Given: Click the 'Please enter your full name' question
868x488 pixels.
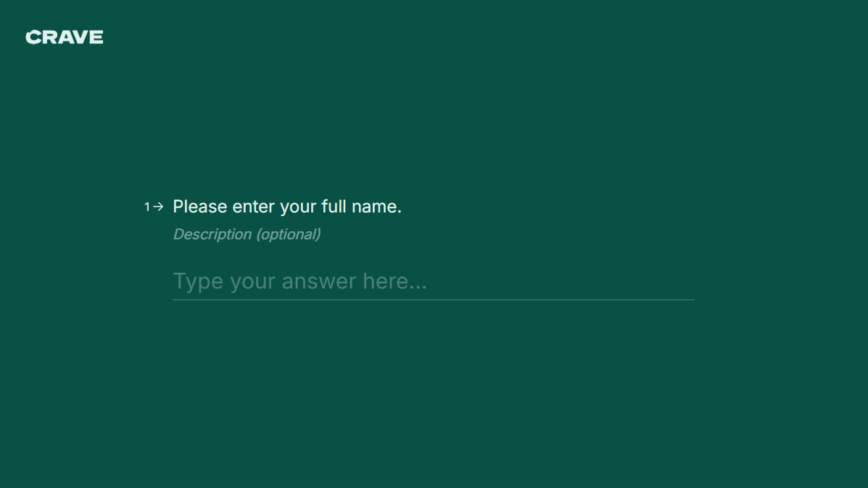Looking at the screenshot, I should 286,206.
